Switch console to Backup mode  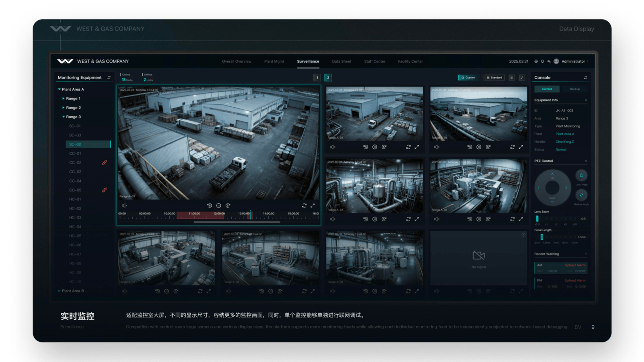(x=575, y=89)
